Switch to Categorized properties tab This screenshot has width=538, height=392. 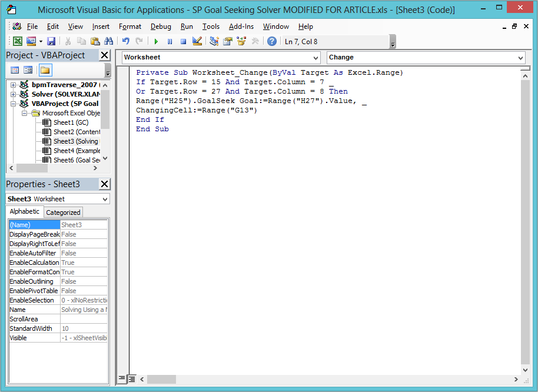click(x=63, y=212)
